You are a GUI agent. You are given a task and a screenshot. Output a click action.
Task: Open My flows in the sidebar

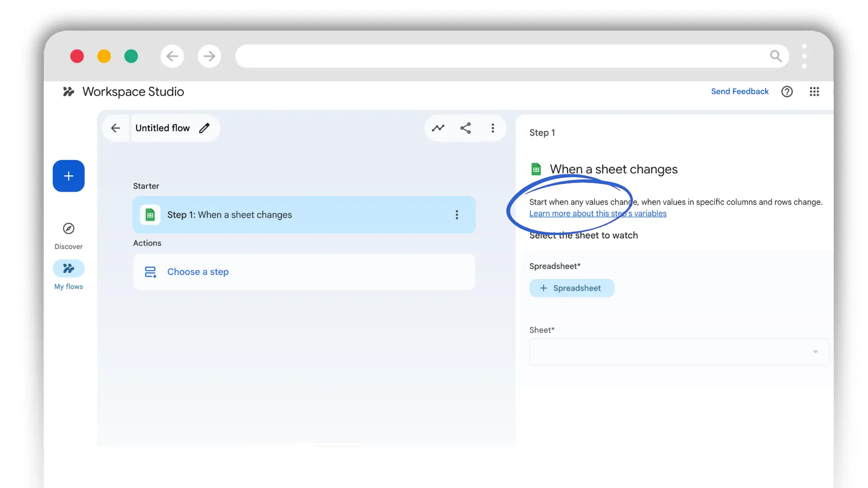pos(68,269)
